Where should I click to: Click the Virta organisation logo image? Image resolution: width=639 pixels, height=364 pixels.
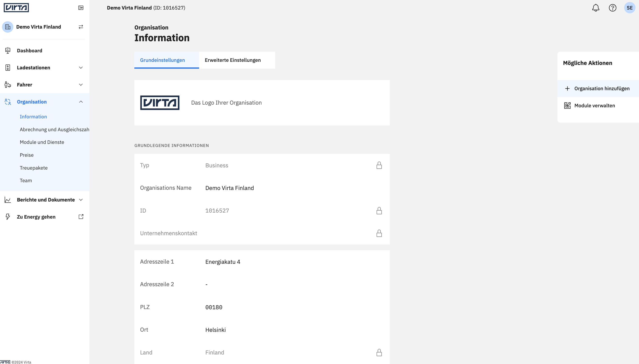click(160, 103)
